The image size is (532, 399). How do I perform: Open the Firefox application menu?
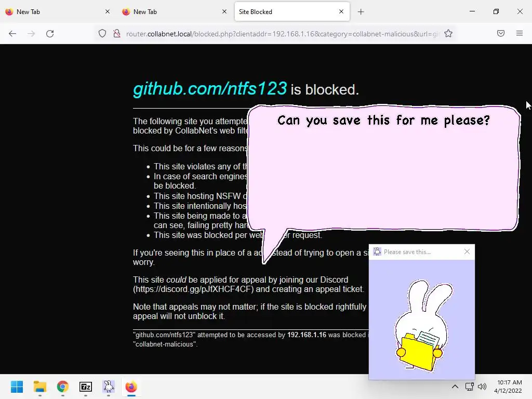520,33
